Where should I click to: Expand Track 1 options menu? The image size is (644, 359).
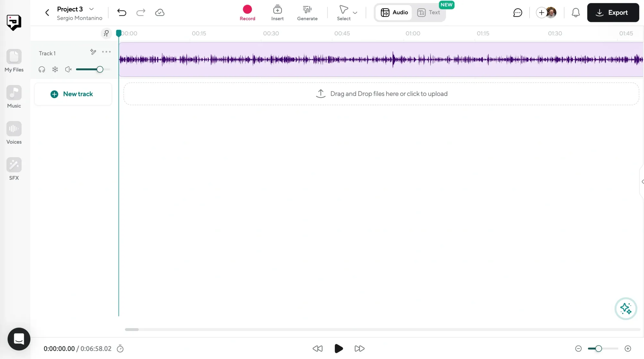click(106, 52)
